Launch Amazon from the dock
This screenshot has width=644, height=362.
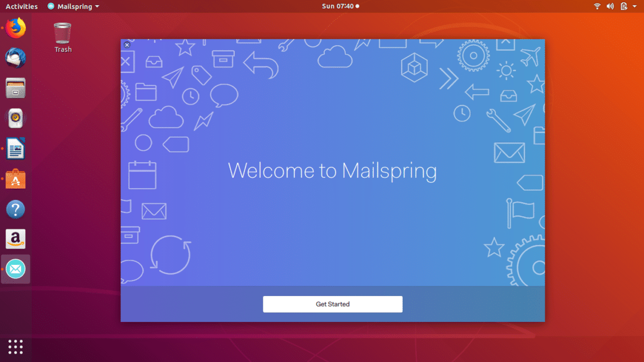point(16,239)
